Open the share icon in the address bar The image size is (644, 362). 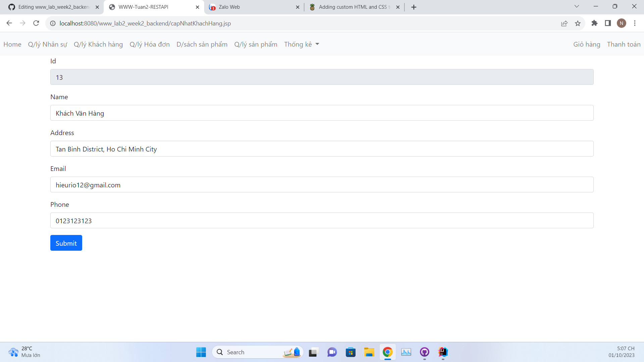click(565, 23)
